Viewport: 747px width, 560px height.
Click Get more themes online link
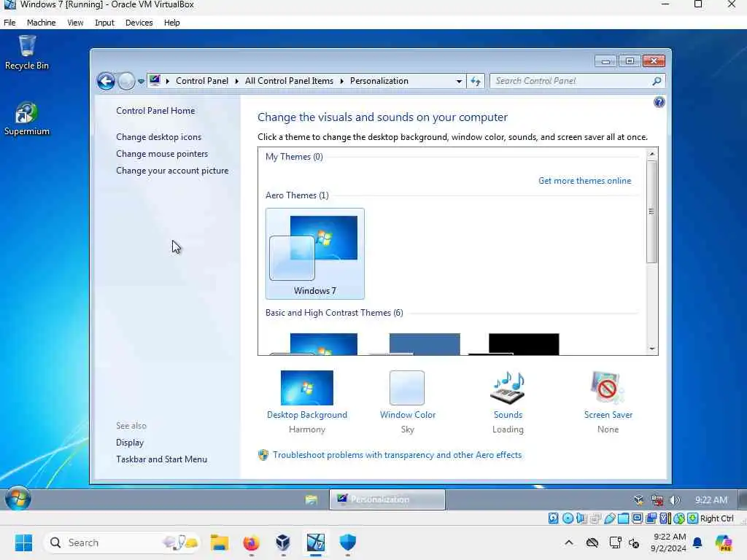(x=584, y=181)
